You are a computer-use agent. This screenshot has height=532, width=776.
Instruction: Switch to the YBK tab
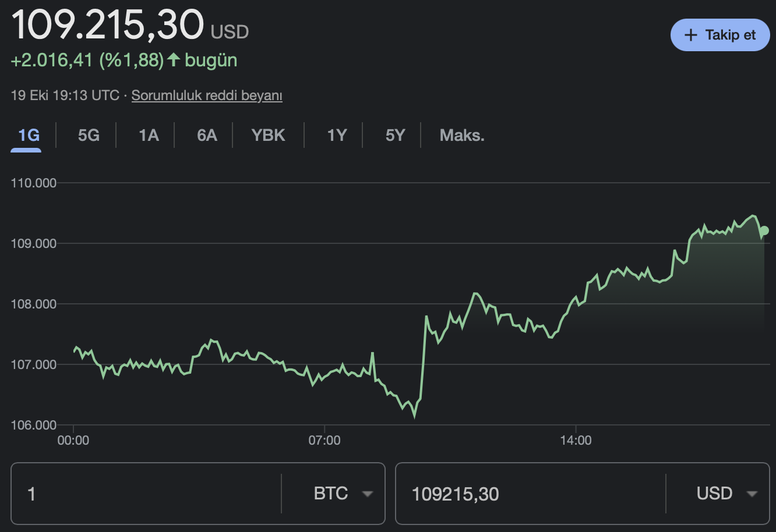(x=268, y=136)
